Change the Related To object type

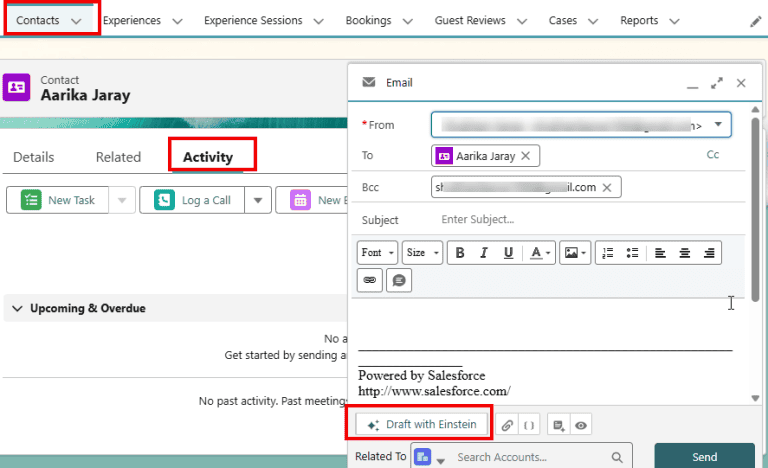pyautogui.click(x=430, y=457)
